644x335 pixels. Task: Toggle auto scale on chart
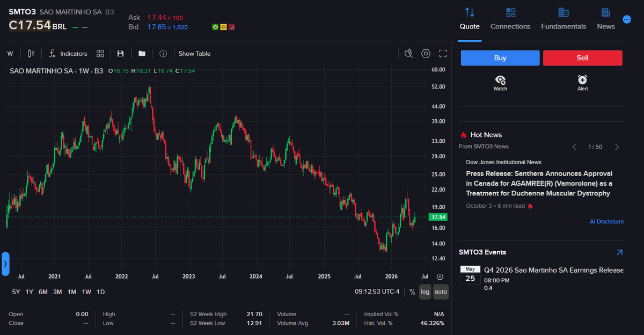pyautogui.click(x=441, y=292)
